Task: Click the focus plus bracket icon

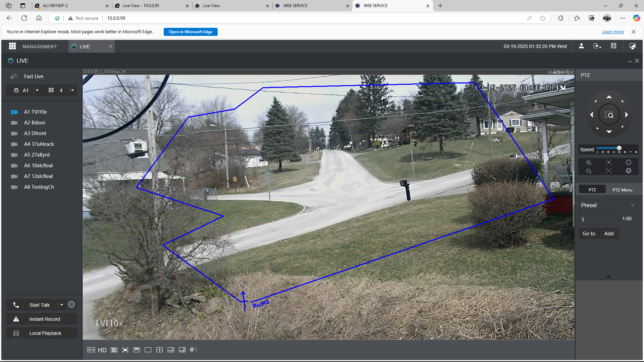Action: click(x=608, y=162)
